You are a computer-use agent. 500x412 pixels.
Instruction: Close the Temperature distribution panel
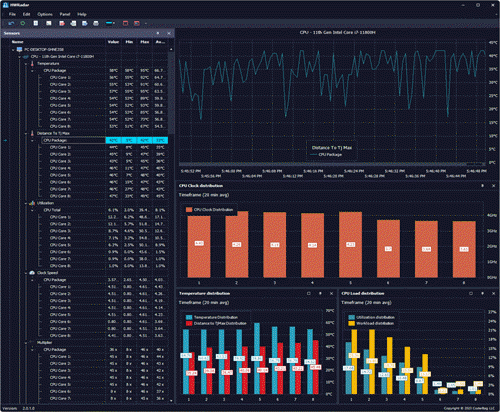tap(331, 293)
